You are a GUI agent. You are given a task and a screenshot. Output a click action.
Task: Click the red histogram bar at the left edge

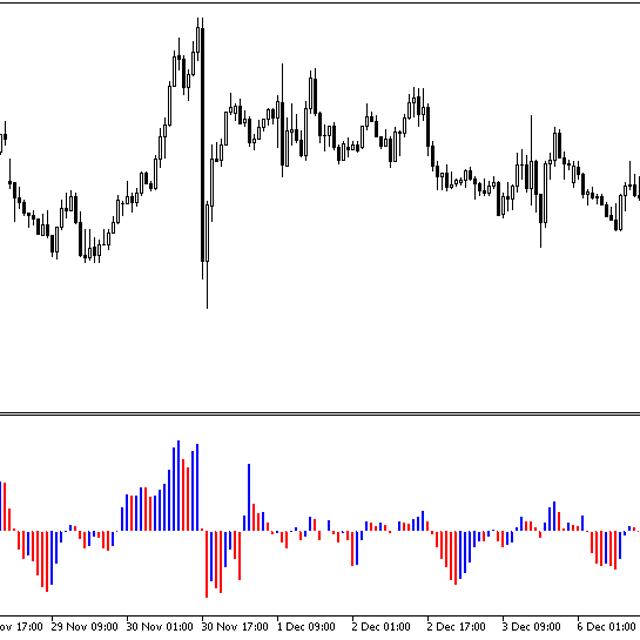5,507
